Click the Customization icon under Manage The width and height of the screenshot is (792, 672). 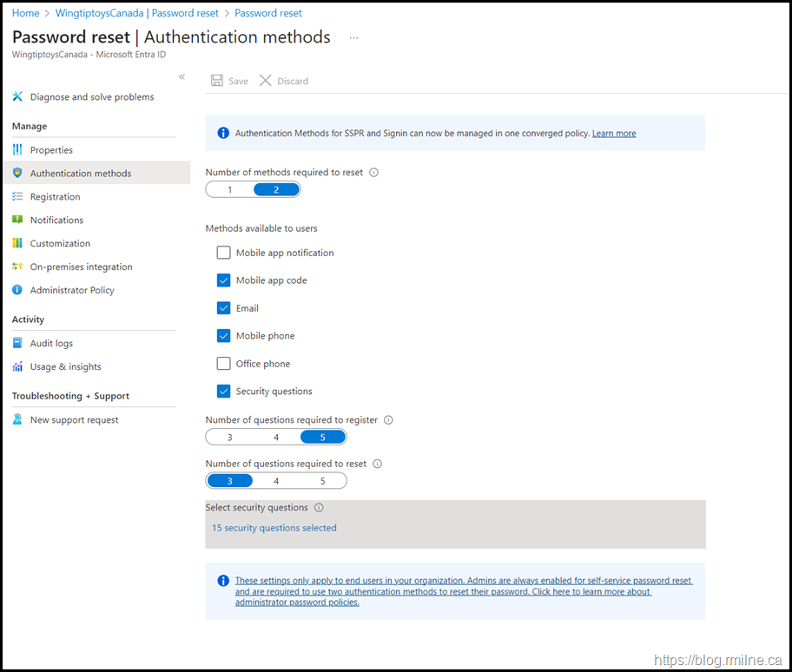[16, 243]
